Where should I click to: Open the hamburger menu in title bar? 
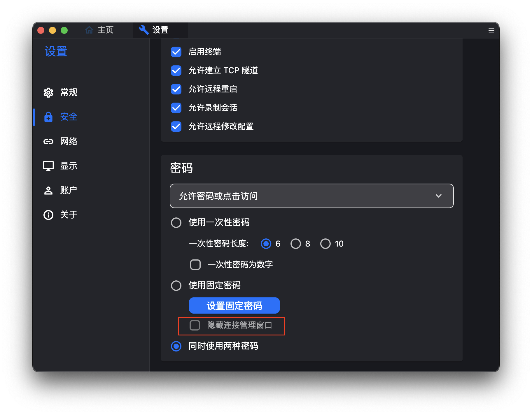[x=491, y=30]
